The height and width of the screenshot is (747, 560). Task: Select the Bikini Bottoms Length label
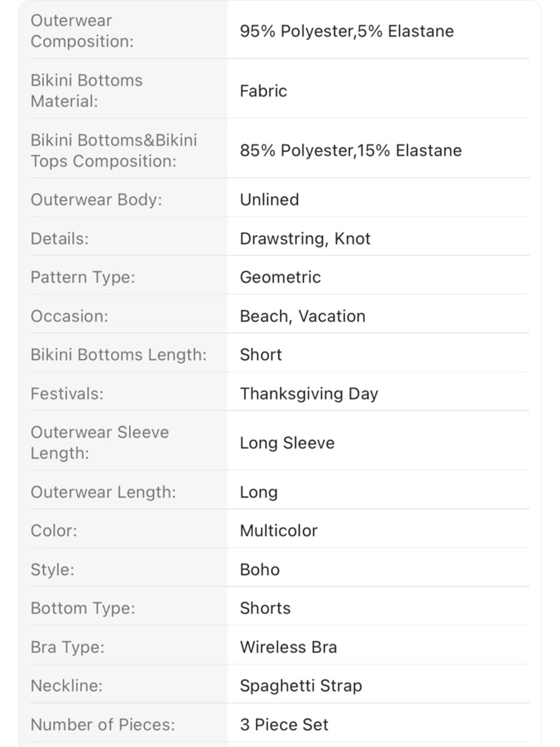[x=119, y=355]
